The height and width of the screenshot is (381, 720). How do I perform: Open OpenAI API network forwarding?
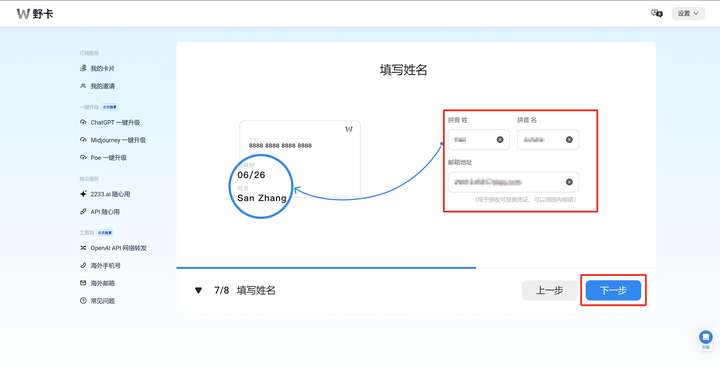coord(113,248)
